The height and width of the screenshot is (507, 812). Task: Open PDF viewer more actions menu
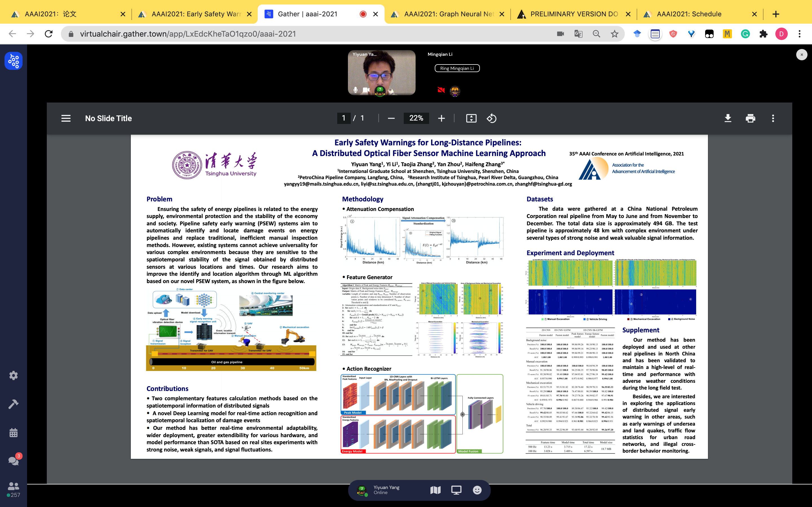(x=773, y=118)
